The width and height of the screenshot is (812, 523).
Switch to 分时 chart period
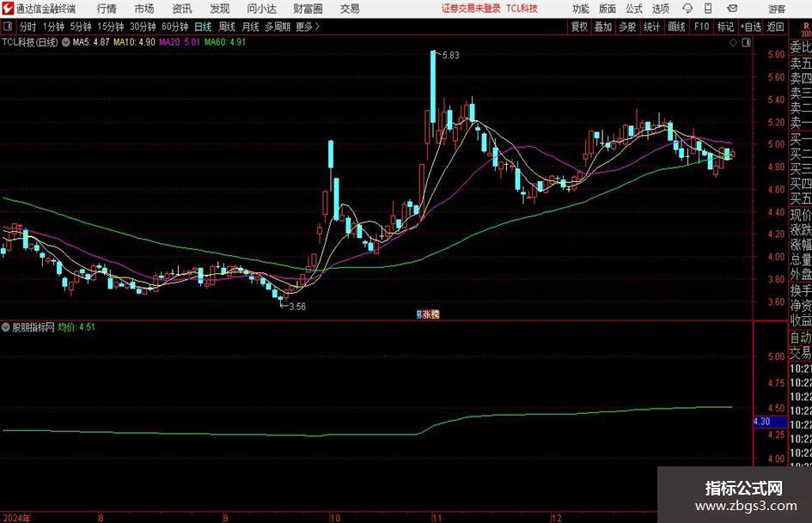click(27, 27)
